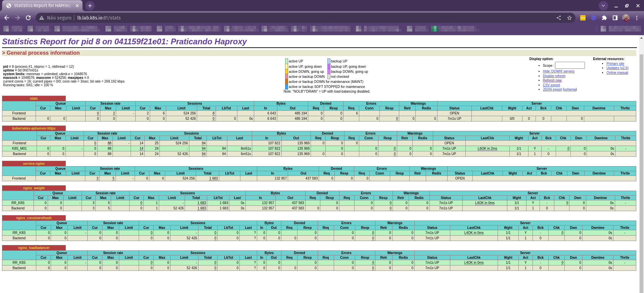Open the JSON schema link
The width and height of the screenshot is (644, 293).
coord(570,90)
